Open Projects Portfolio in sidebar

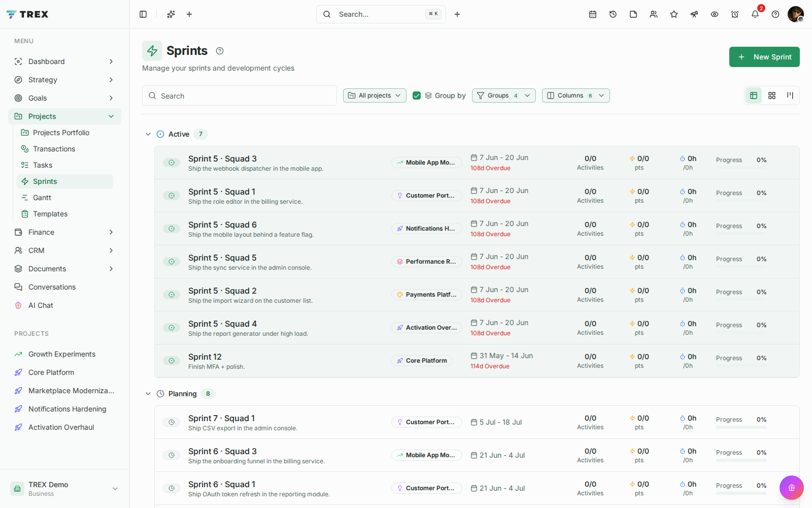point(65,133)
